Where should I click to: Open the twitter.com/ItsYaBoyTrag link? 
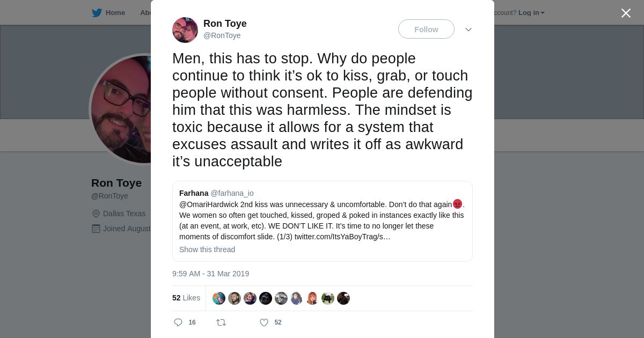point(342,237)
